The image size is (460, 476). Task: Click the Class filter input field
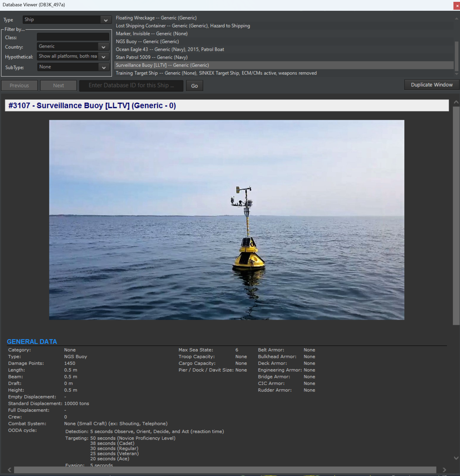73,37
